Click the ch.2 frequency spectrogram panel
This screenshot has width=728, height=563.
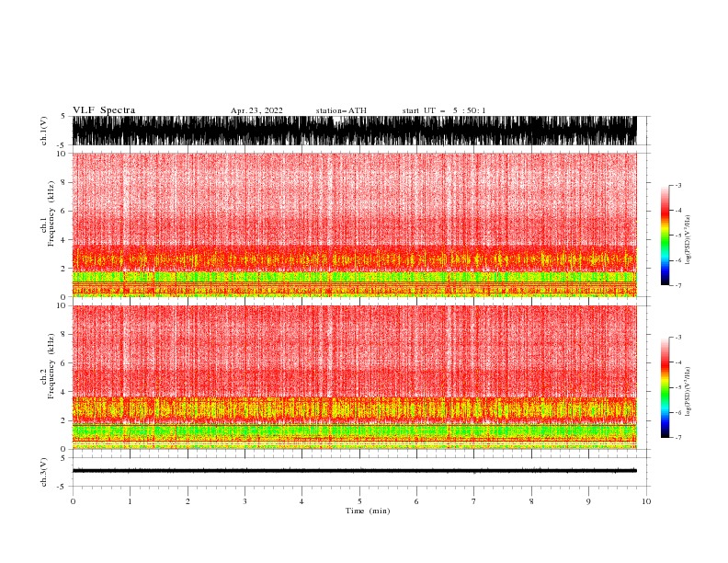point(354,377)
